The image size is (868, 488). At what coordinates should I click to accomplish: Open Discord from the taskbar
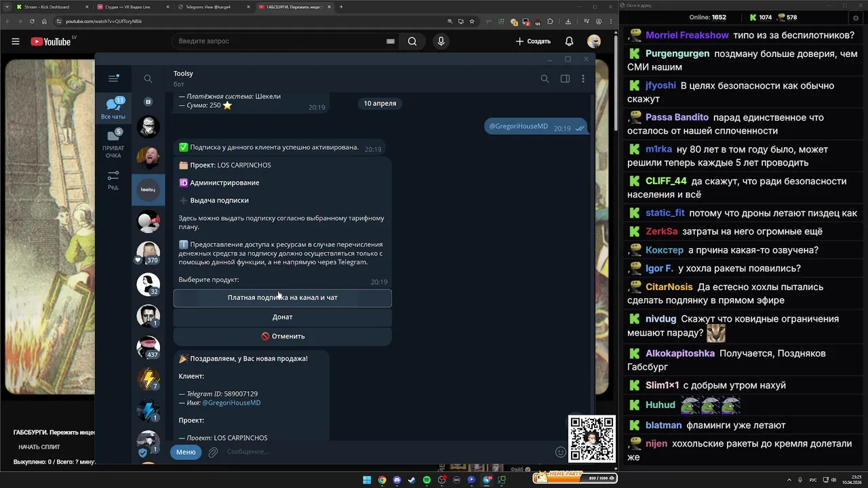click(397, 480)
